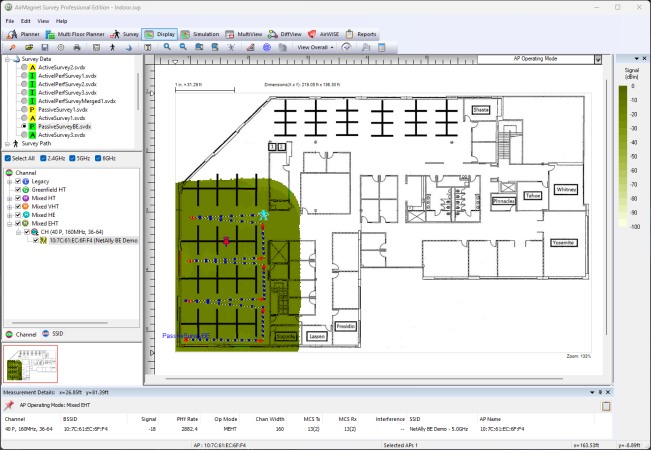Expand the Mixed HT tree node
The width and height of the screenshot is (651, 450).
(x=9, y=198)
